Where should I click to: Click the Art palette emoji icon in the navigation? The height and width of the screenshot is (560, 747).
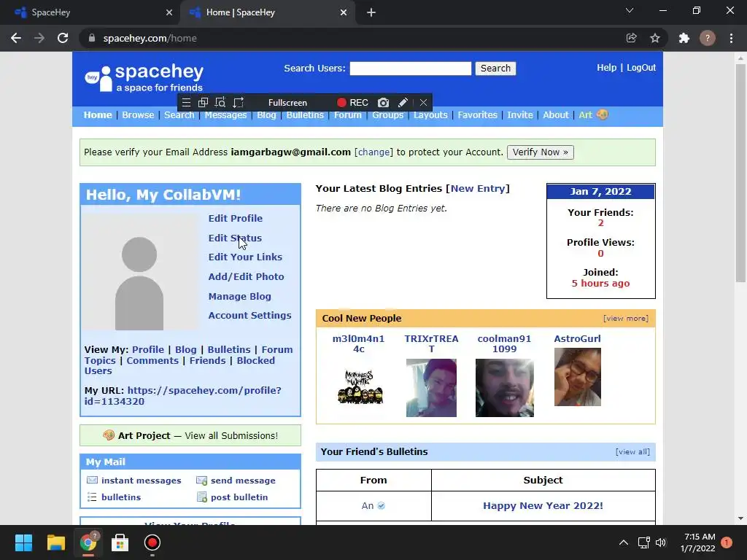[x=602, y=114]
